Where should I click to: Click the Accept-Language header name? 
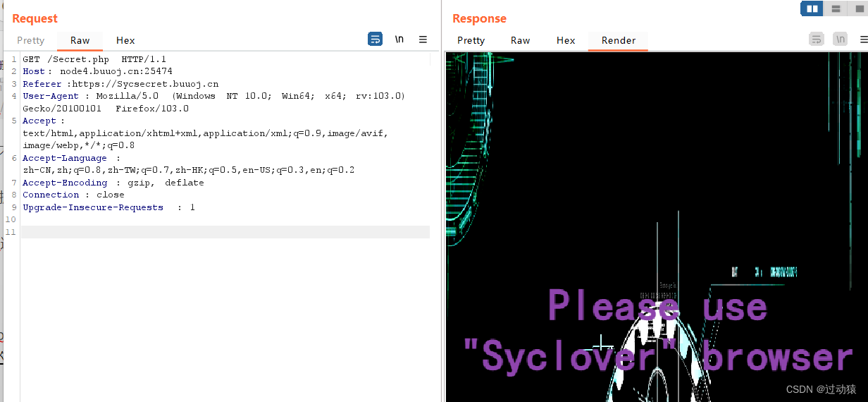(x=64, y=158)
